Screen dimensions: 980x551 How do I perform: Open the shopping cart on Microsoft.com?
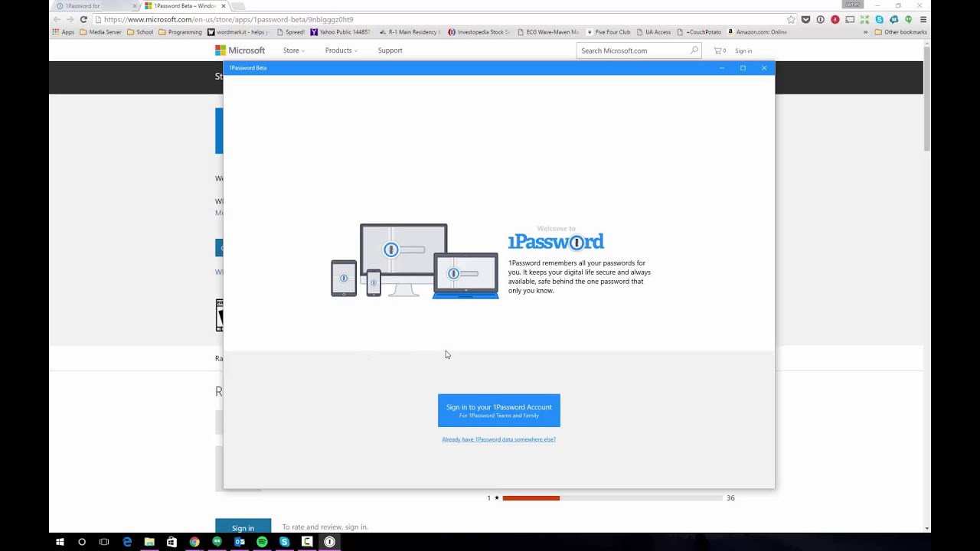coord(719,51)
